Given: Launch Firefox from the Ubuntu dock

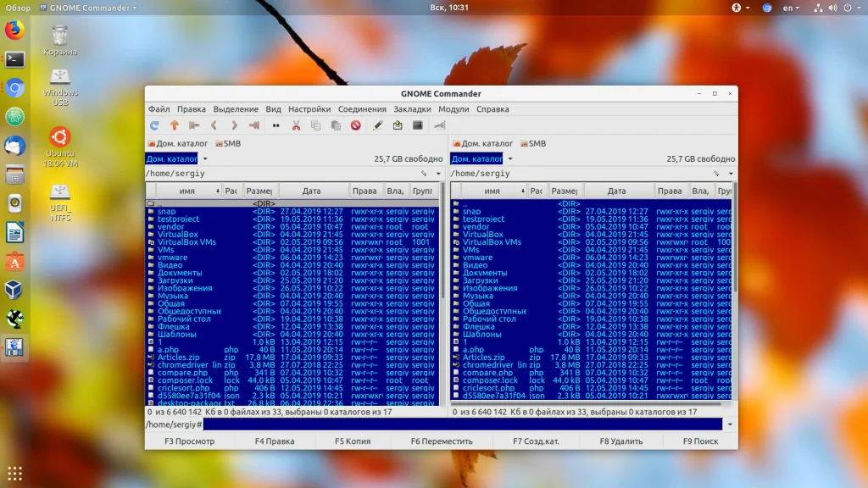Looking at the screenshot, I should pyautogui.click(x=14, y=30).
